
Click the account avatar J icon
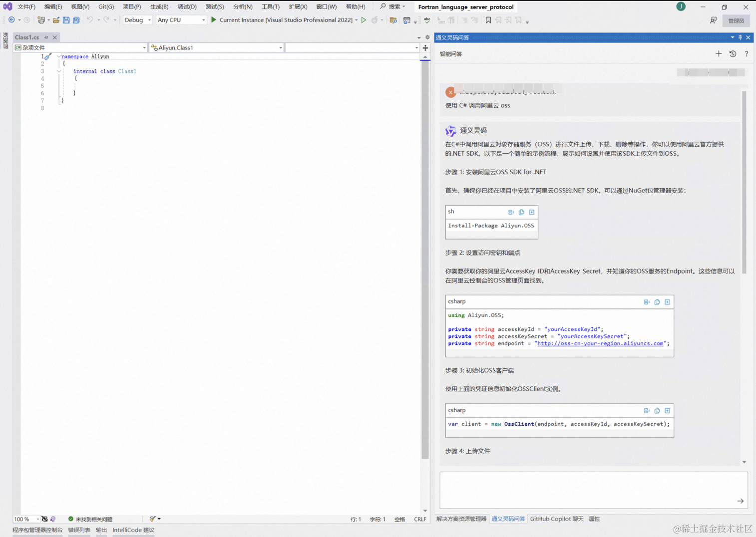[681, 6]
